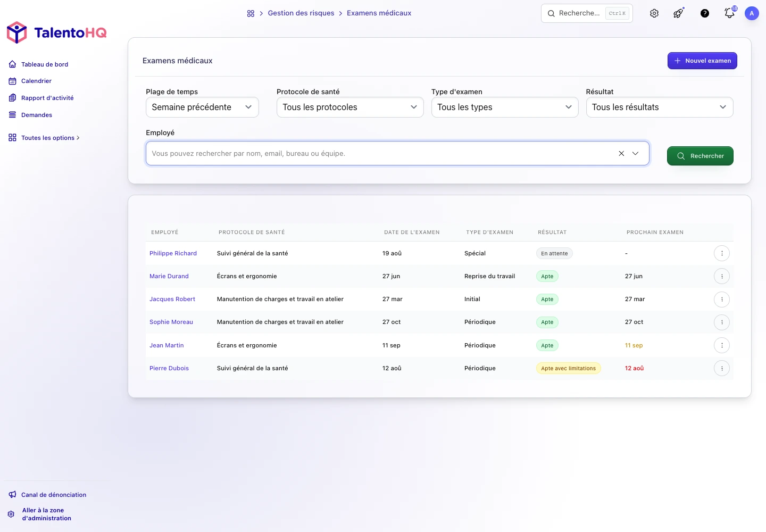Open Sophie Moreau employee link
Image resolution: width=766 pixels, height=532 pixels.
tap(171, 322)
